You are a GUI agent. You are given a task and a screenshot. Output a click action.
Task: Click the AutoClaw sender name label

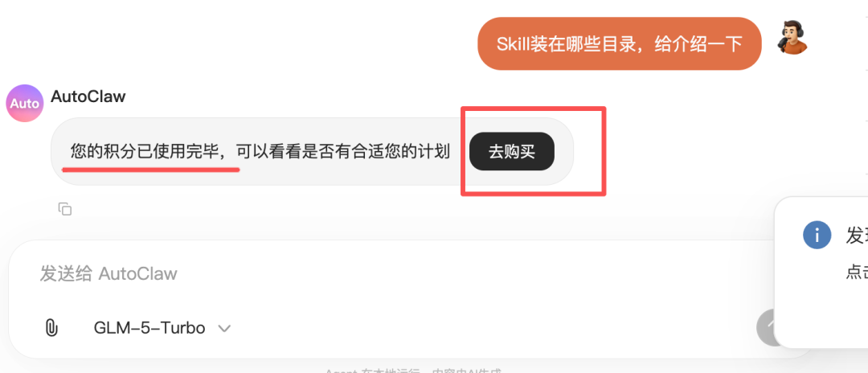[x=88, y=96]
